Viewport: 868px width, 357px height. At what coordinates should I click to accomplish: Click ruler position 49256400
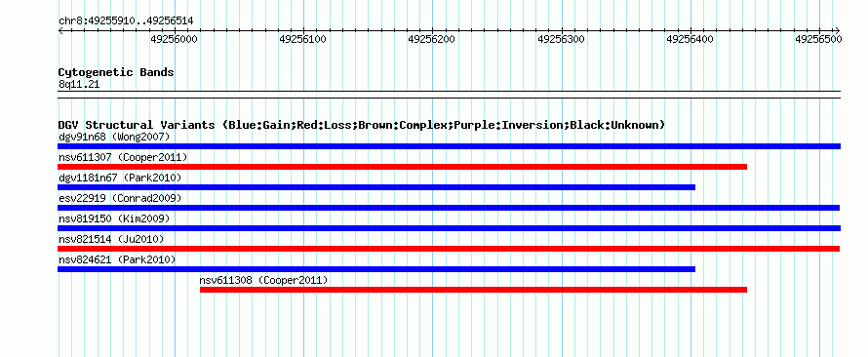click(x=690, y=39)
